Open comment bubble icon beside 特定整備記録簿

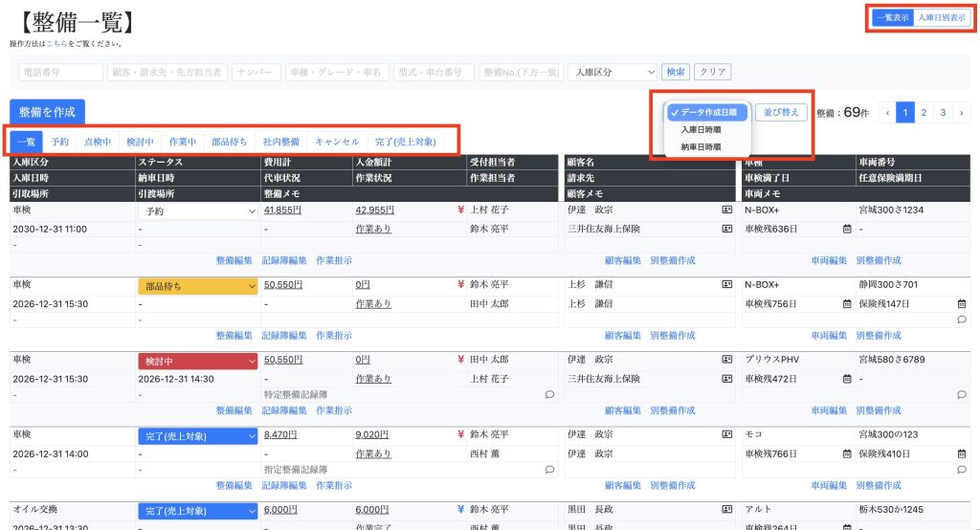click(549, 394)
